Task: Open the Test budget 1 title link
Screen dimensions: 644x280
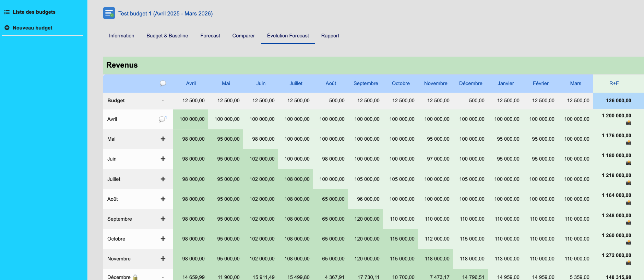Action: (x=165, y=13)
